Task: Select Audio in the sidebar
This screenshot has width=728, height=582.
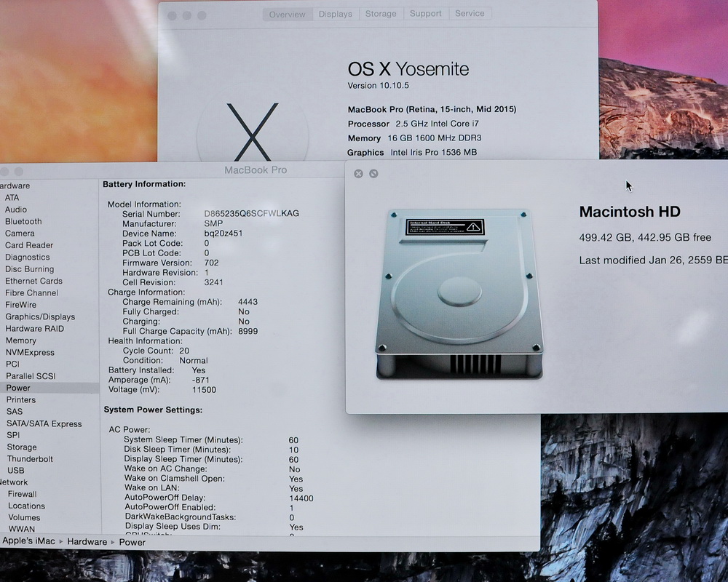Action: coord(16,210)
